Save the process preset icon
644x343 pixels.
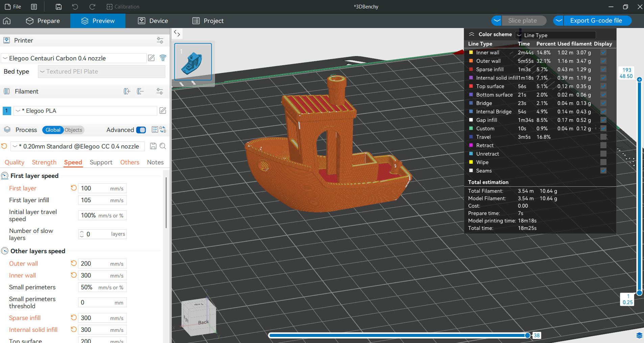[153, 146]
